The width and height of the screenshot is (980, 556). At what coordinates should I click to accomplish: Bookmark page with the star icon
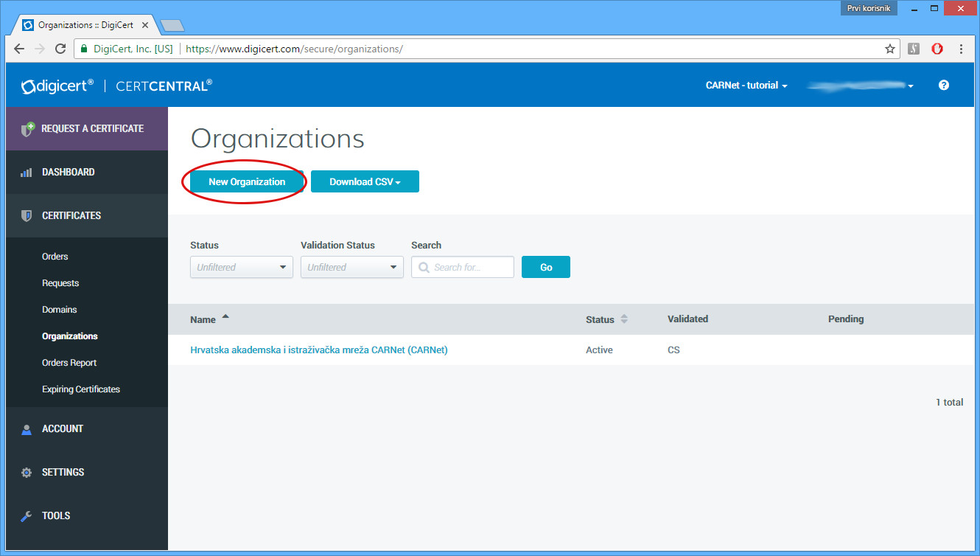890,49
